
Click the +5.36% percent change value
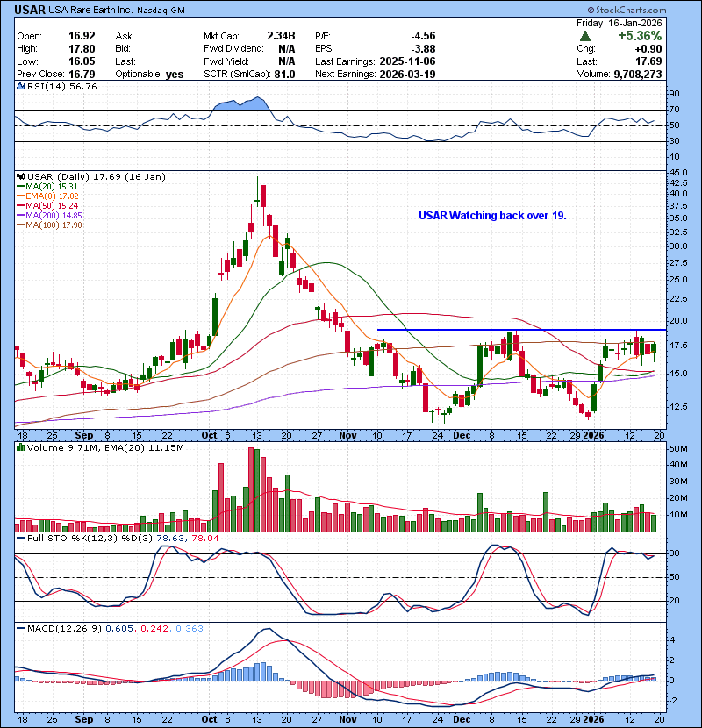[640, 36]
